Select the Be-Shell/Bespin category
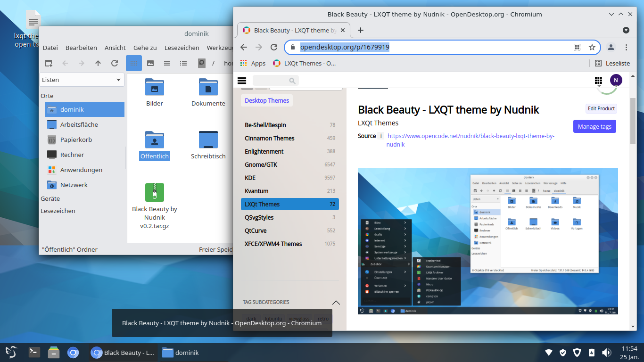This screenshot has width=644, height=362. 290,125
